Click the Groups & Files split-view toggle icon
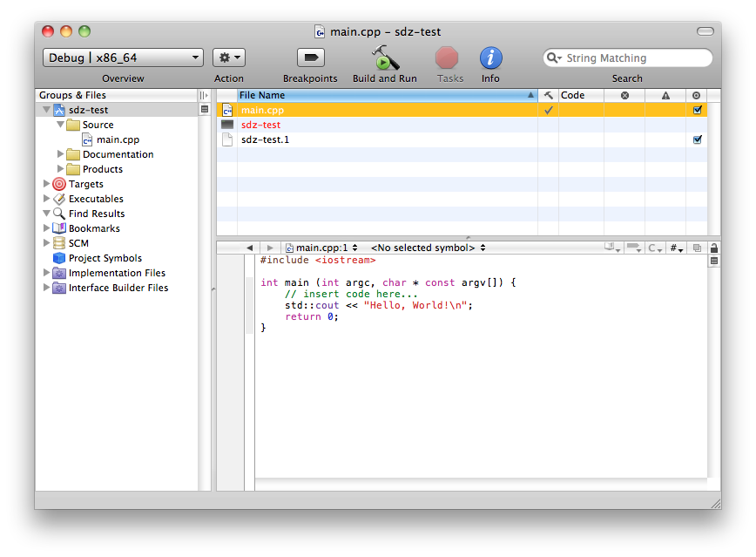The image size is (756, 557). [204, 96]
